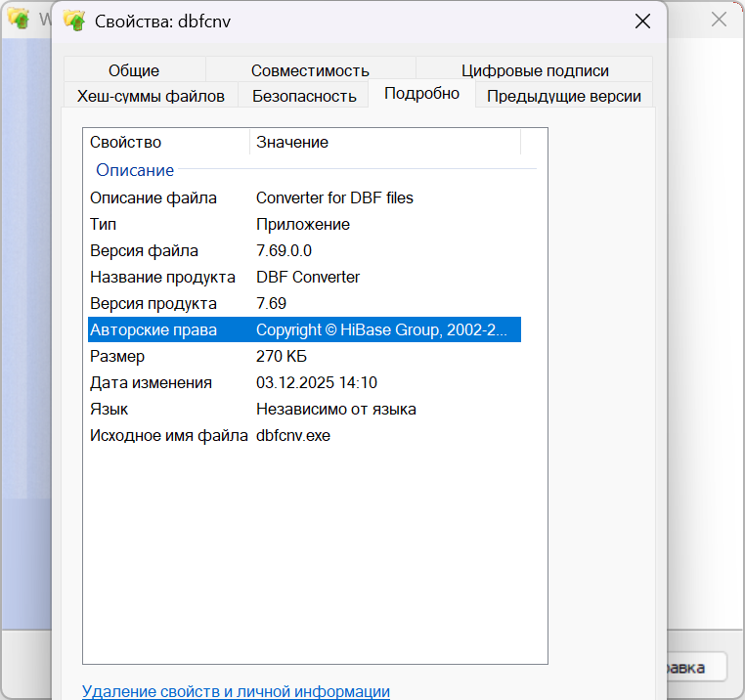Open the Совместимость tab
This screenshot has width=745, height=700.
tap(310, 69)
